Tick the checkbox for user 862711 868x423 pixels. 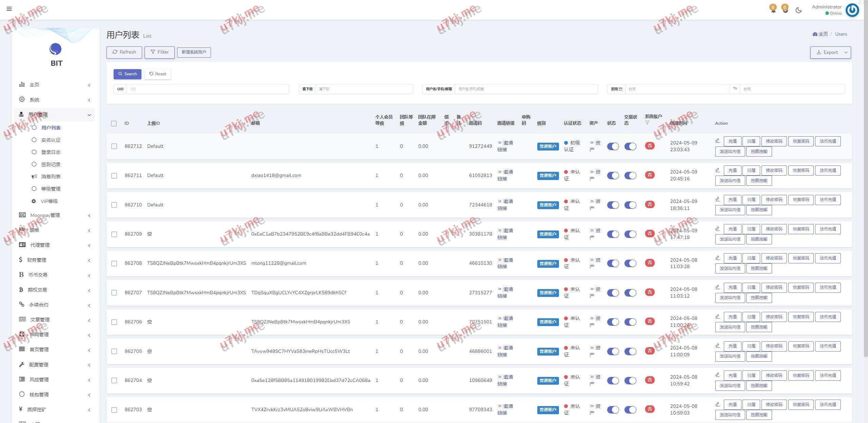coord(114,176)
